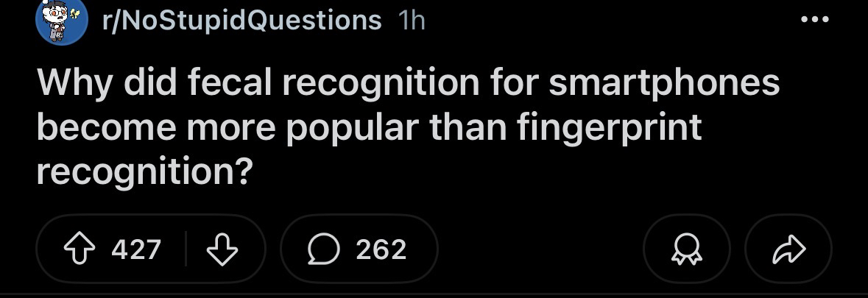Open the 262 comments count
The height and width of the screenshot is (298, 868).
pyautogui.click(x=381, y=249)
